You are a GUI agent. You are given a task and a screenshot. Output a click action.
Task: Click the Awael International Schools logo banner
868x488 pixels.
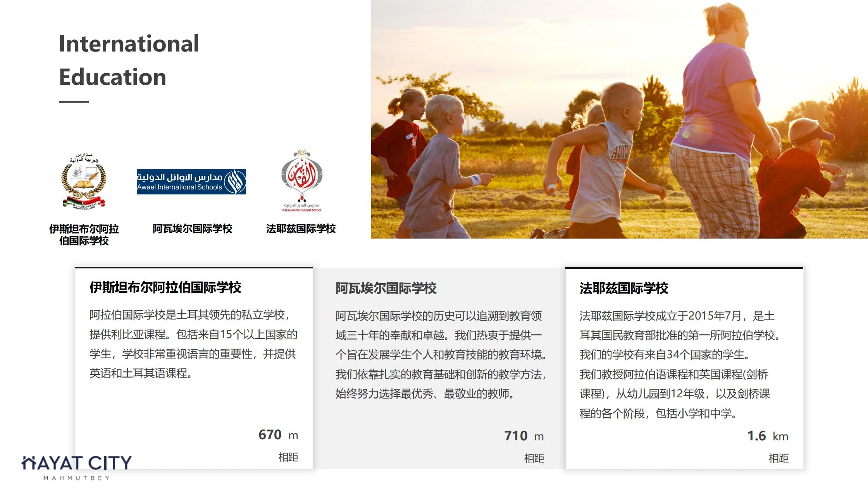tap(191, 182)
